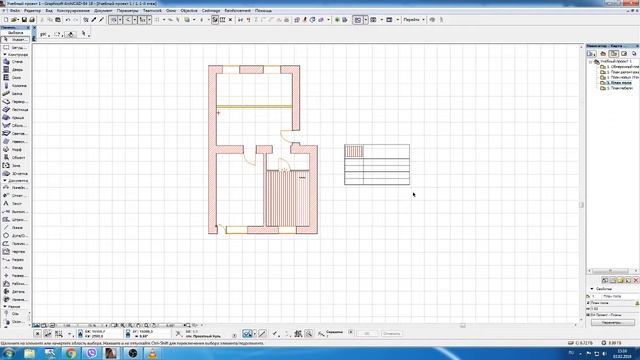Open the Вид menu
Viewport: 640px width, 360px height.
coord(49,11)
